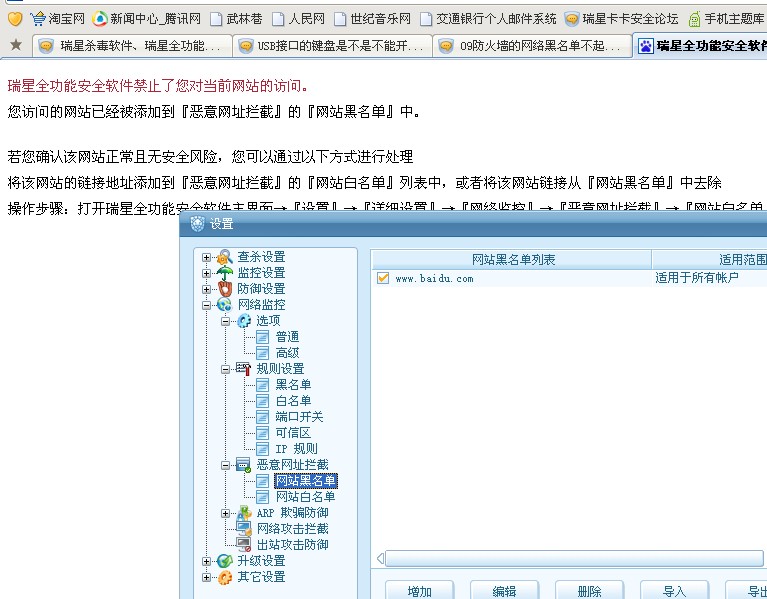The width and height of the screenshot is (767, 599).
Task: Click the page icon next to IP 规则
Action: click(x=263, y=449)
